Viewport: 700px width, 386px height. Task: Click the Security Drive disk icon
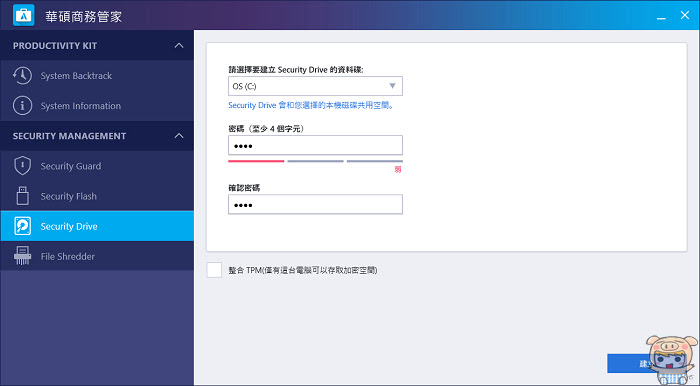click(22, 226)
